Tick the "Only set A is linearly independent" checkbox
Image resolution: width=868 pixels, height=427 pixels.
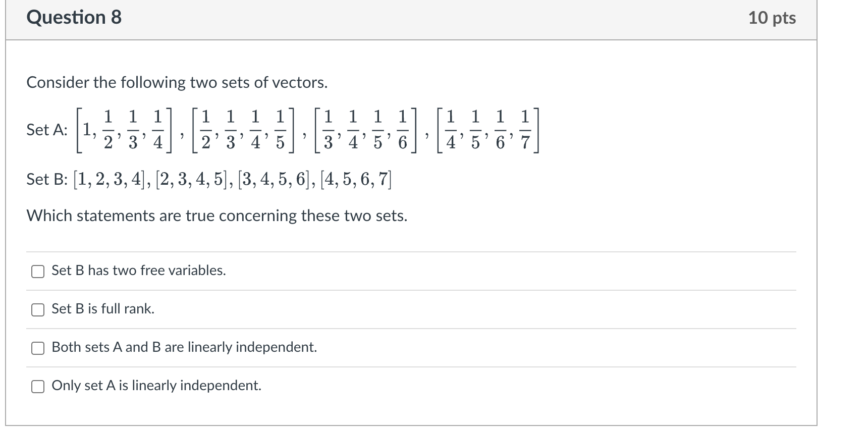[x=38, y=386]
